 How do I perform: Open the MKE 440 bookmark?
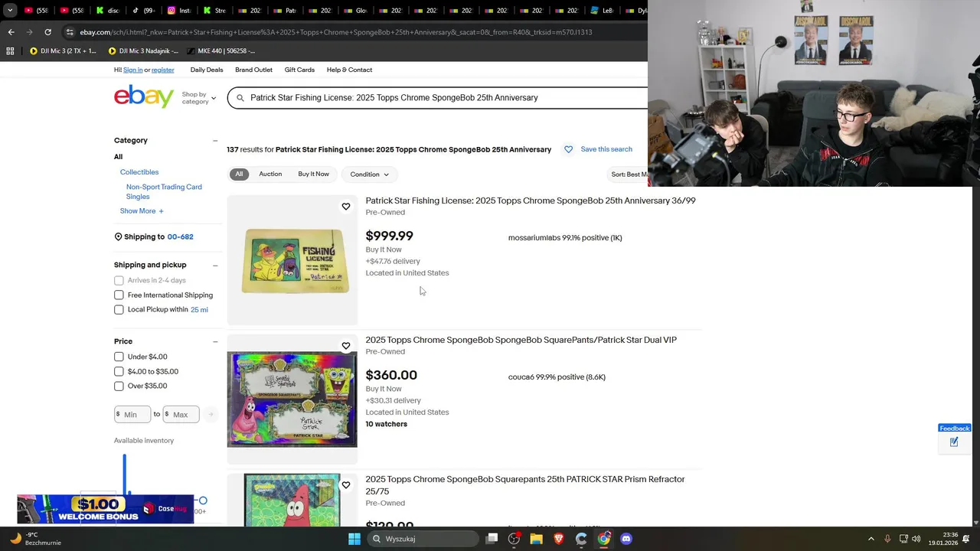(x=221, y=51)
